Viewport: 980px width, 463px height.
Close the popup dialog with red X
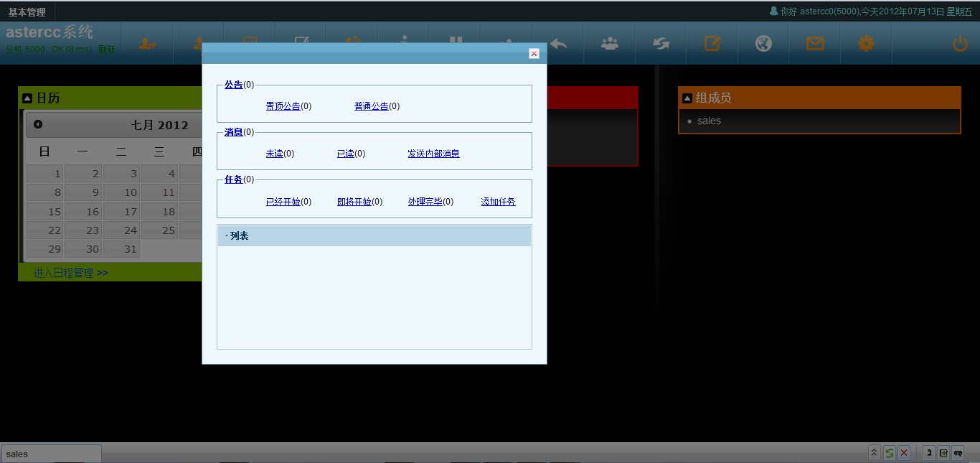tap(534, 54)
